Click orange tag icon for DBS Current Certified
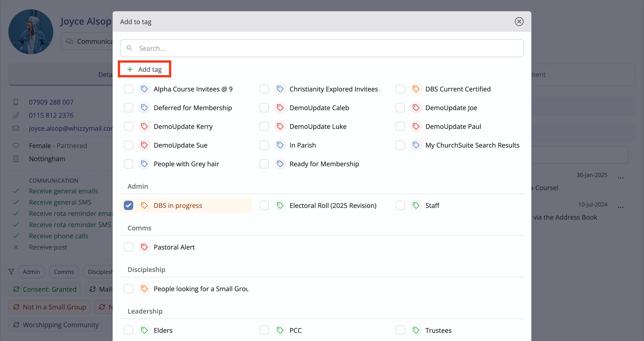The width and height of the screenshot is (644, 341). pos(416,89)
